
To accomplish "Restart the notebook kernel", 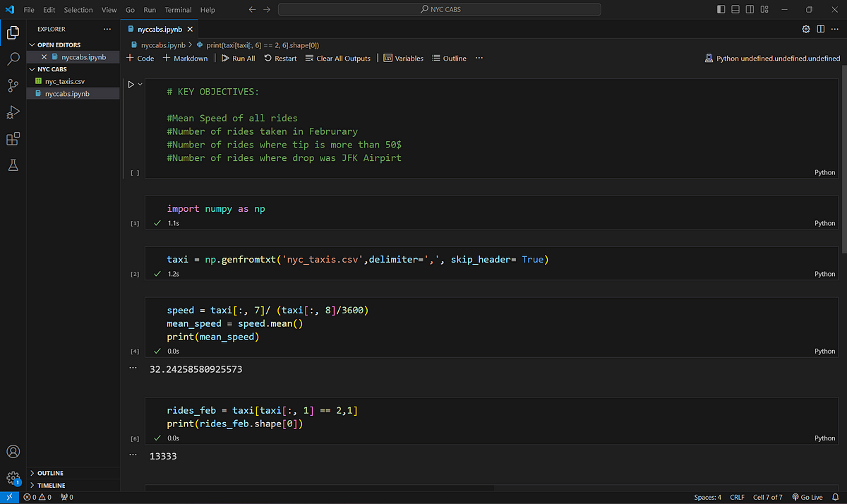I will [x=280, y=58].
